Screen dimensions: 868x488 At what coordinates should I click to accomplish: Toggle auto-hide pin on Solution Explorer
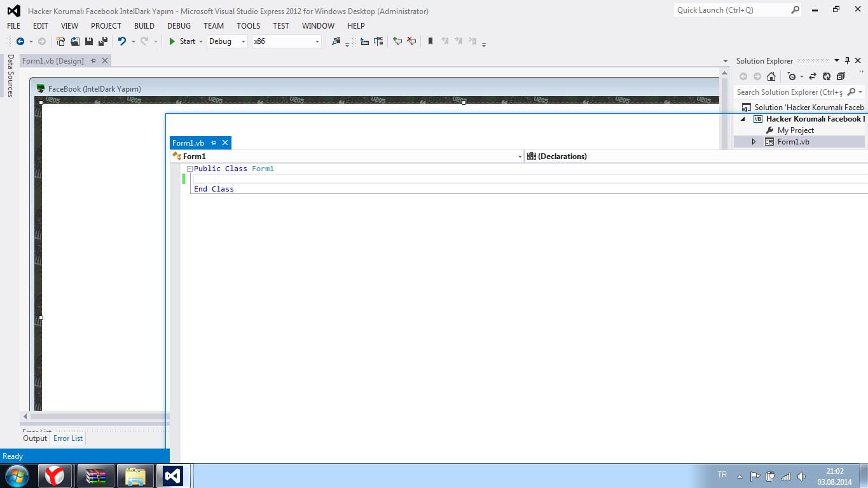pyautogui.click(x=847, y=60)
